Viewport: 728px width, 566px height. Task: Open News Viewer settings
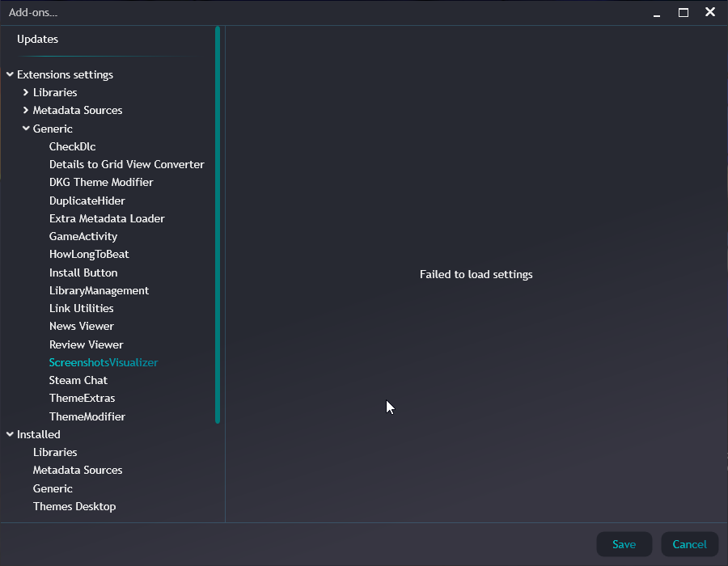click(x=81, y=326)
